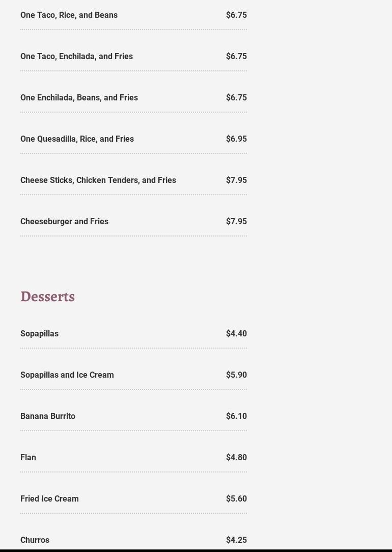The width and height of the screenshot is (392, 552).
Task: Click the $5.90 price
Action: [236, 375]
